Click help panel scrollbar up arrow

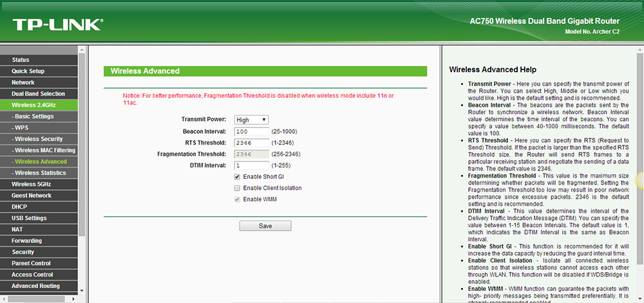[x=640, y=50]
